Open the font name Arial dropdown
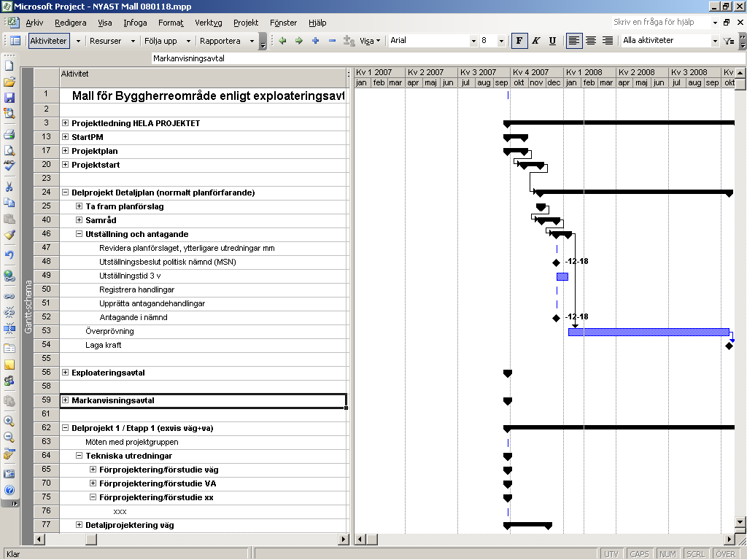The height and width of the screenshot is (560, 747). click(473, 41)
